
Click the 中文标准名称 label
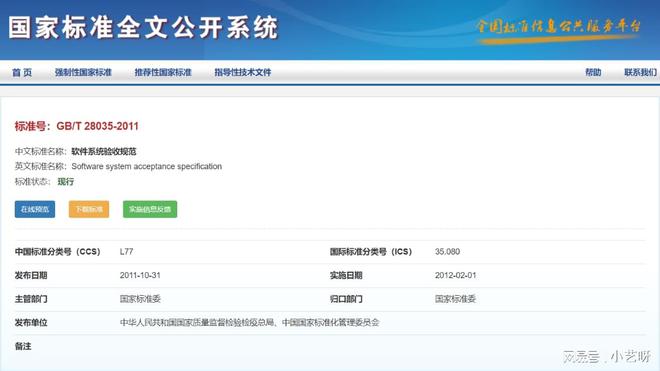tap(41, 151)
